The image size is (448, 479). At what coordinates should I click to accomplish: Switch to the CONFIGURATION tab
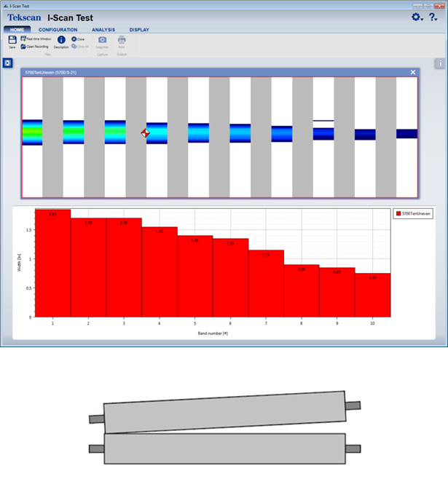(58, 30)
